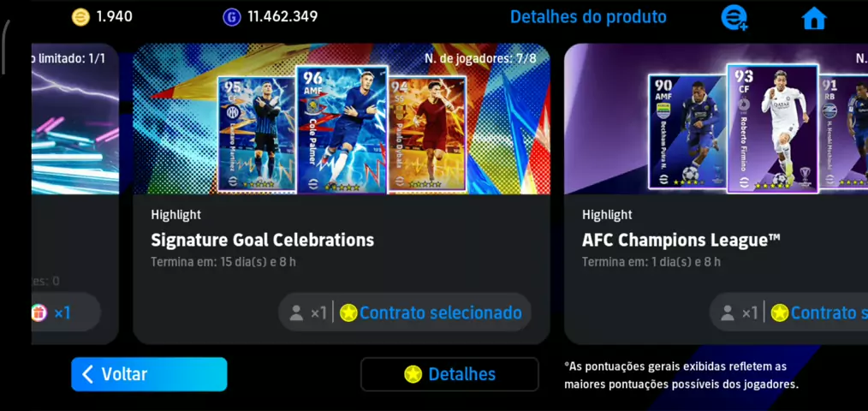Open the eFootball coin purchase icon
Image resolution: width=868 pixels, height=411 pixels.
point(734,18)
